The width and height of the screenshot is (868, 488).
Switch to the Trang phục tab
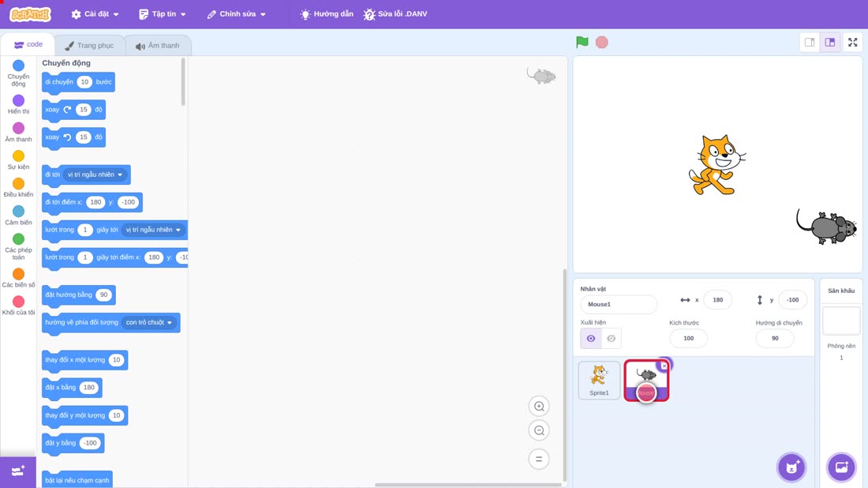tap(89, 46)
